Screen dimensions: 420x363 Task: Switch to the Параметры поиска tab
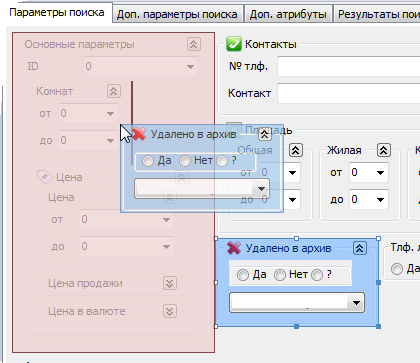click(x=57, y=13)
